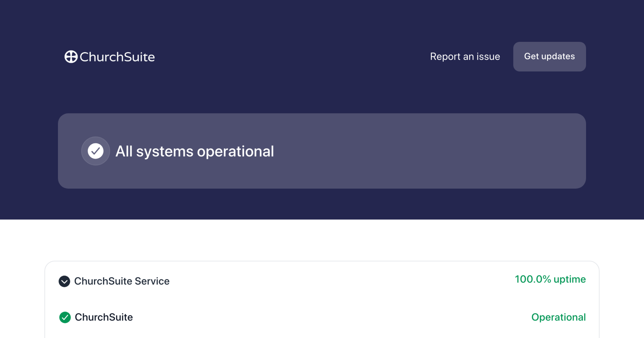Viewport: 644px width, 338px height.
Task: Click the ChurchSuite Service group title
Action: pos(122,281)
